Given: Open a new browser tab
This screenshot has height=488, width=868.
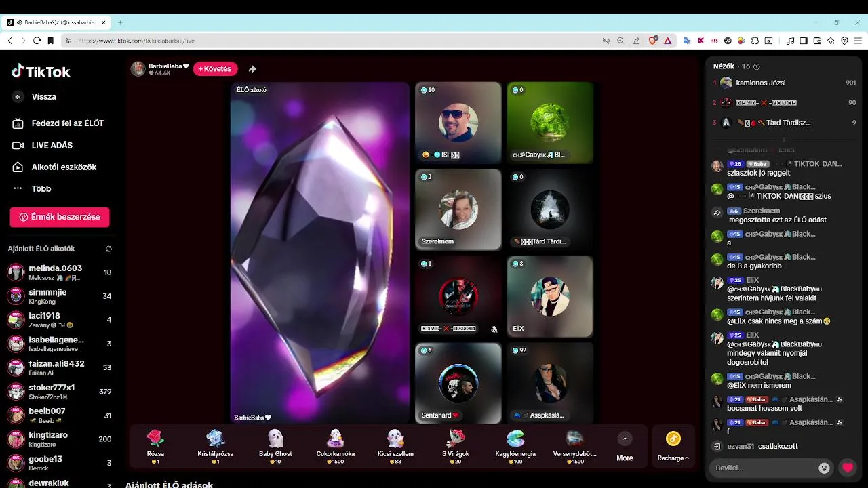Looking at the screenshot, I should tap(120, 22).
